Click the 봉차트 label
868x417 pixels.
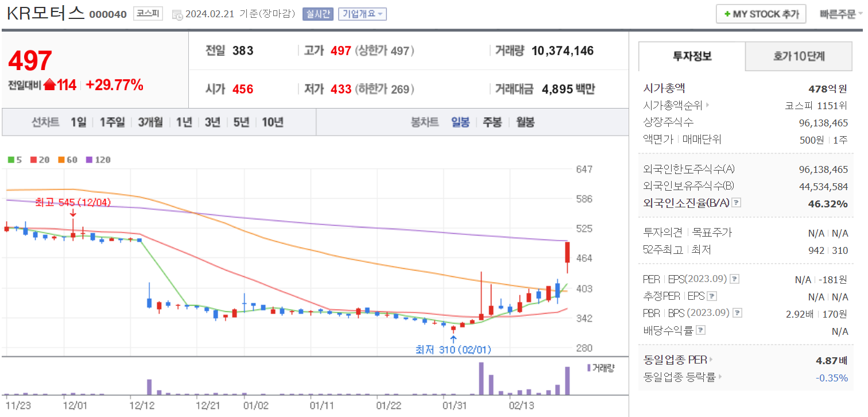[425, 122]
